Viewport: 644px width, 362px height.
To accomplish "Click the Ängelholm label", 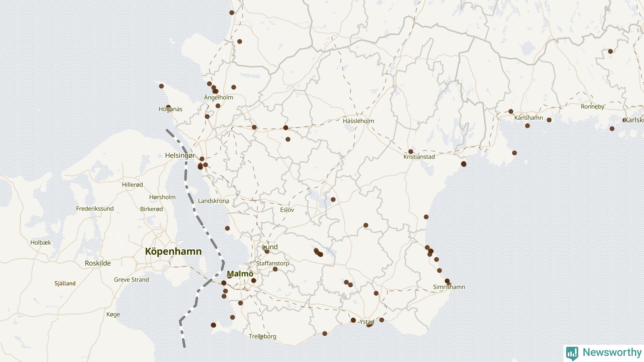I will (218, 97).
